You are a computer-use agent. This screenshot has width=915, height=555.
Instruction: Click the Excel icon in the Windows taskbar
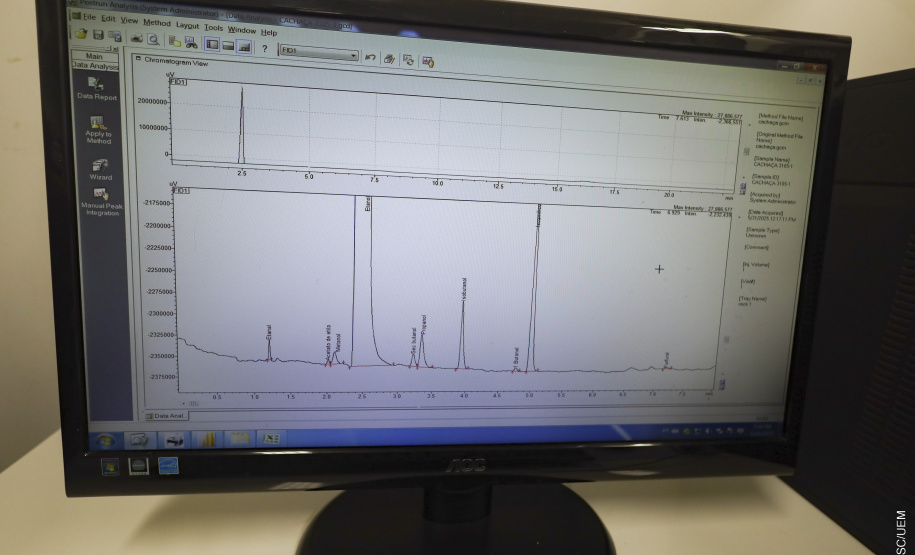click(271, 438)
